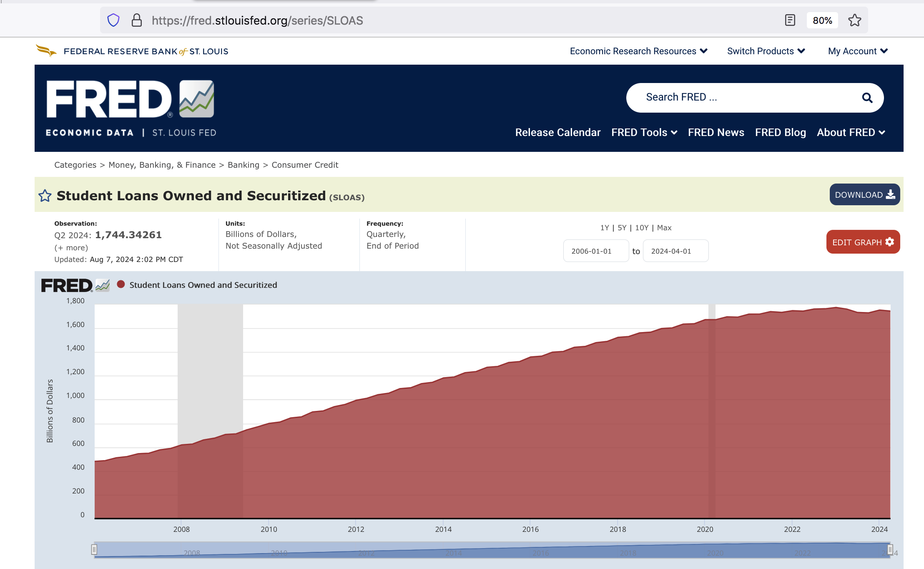
Task: Open the Switch Products dropdown
Action: 766,51
